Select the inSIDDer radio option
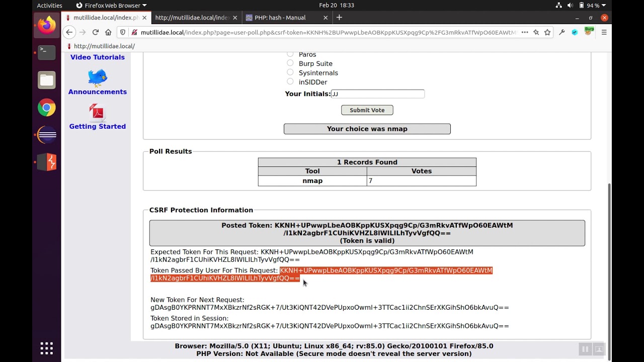This screenshot has height=362, width=644. tap(290, 81)
